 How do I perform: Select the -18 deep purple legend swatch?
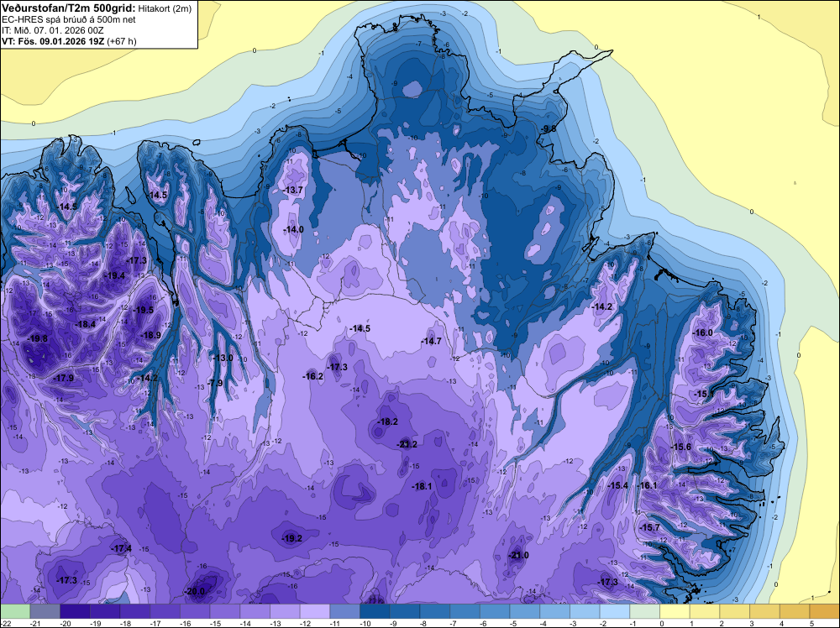(x=135, y=611)
